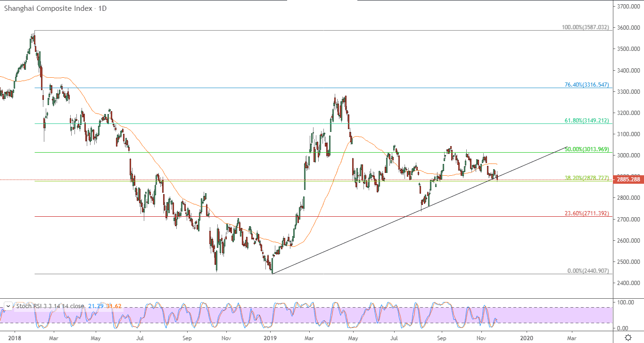Select the 0.00%(2440.907) Fibonacci label
Image resolution: width=644 pixels, height=343 pixels.
pyautogui.click(x=589, y=271)
